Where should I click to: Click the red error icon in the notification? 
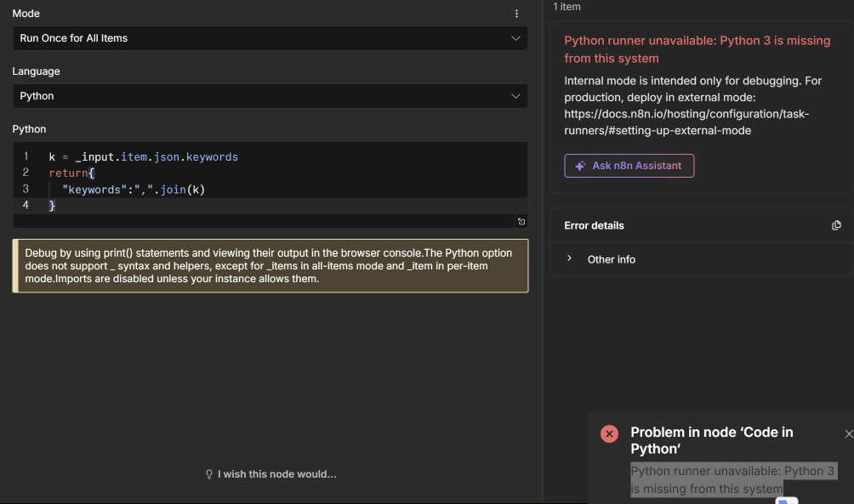[x=610, y=433]
